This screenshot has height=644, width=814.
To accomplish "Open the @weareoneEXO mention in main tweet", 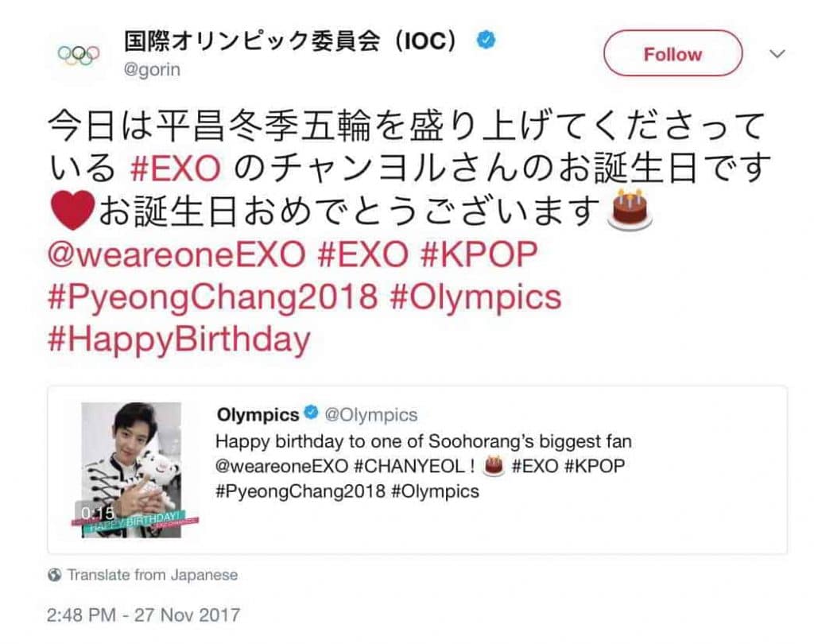I will click(176, 254).
